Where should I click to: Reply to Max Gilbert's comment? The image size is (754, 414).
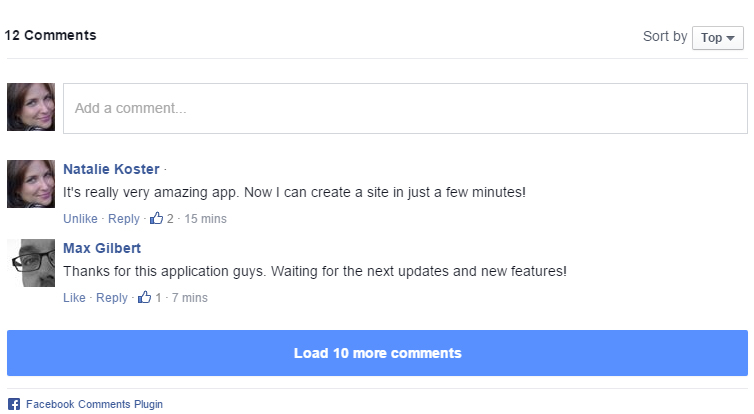tap(112, 298)
